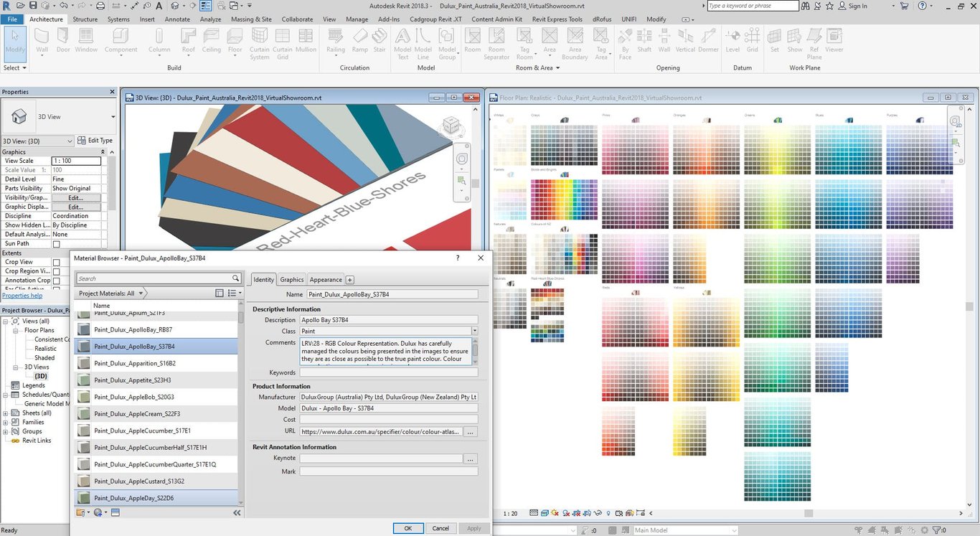Select the Dormer opening tool
Screen dimensions: 980x536
tap(708, 42)
